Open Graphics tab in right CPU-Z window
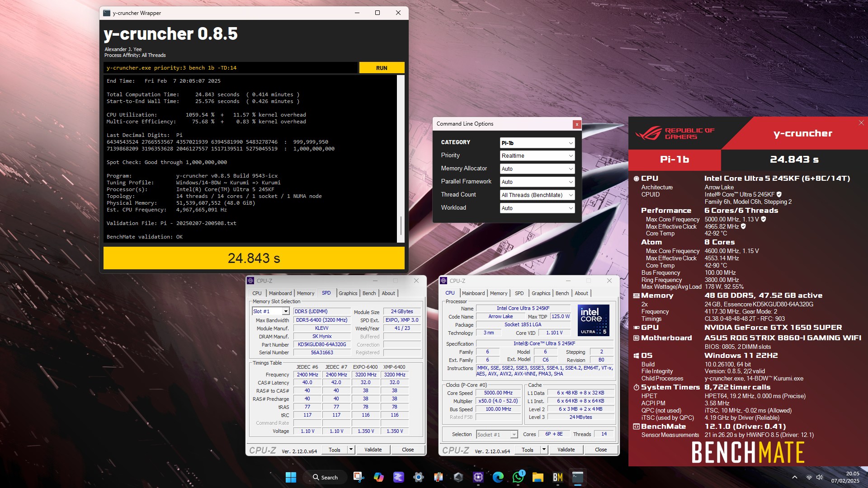 pos(541,293)
